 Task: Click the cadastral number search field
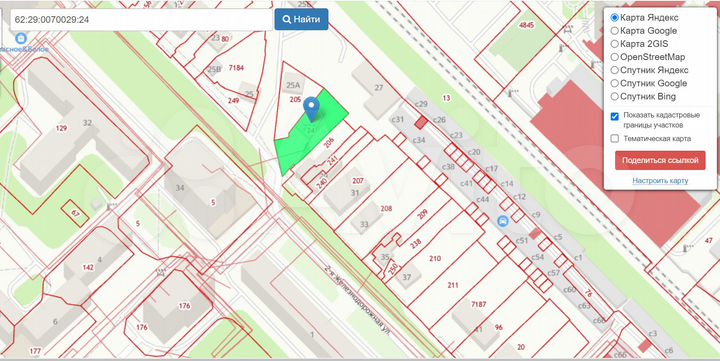click(x=141, y=20)
